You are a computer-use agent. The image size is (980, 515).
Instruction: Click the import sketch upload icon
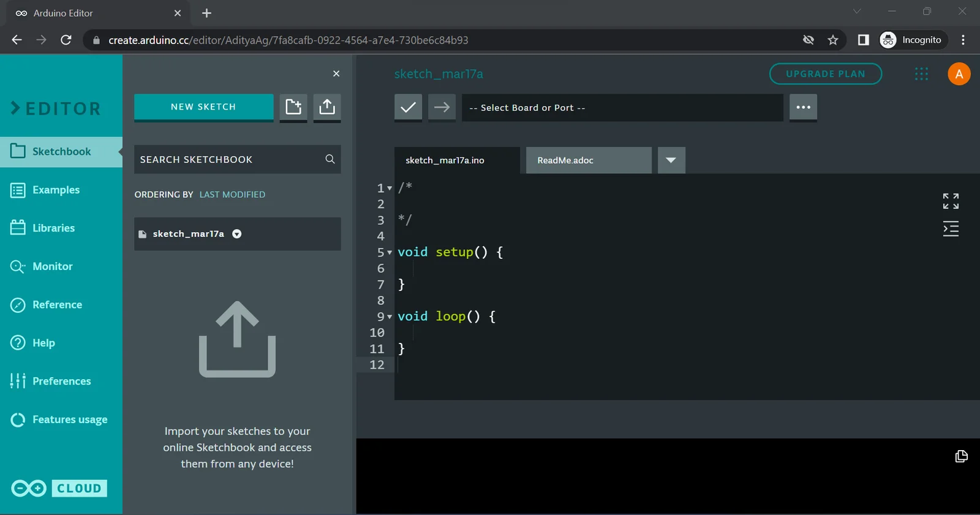click(327, 107)
